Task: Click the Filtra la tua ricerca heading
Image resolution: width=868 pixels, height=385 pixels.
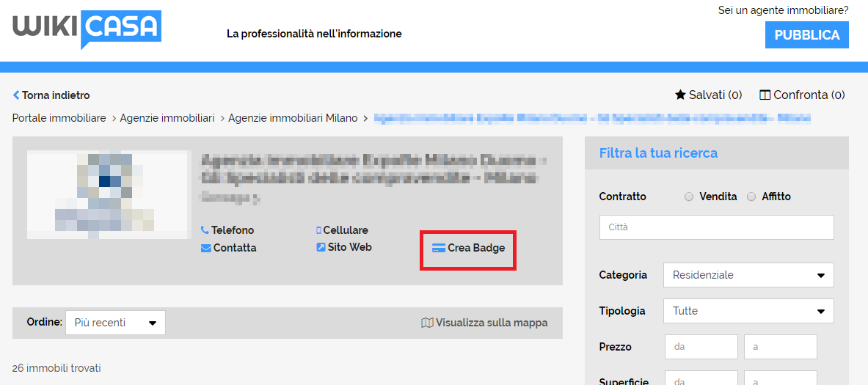Action: pos(658,153)
